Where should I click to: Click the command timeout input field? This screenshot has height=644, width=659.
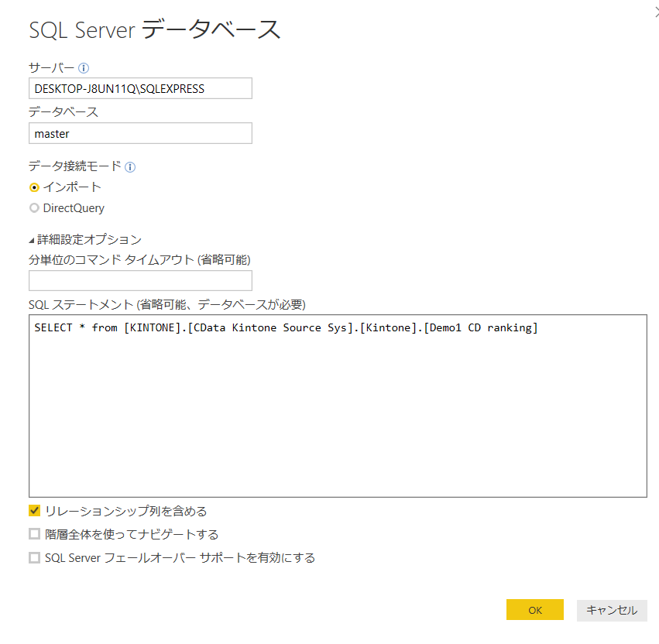139,279
